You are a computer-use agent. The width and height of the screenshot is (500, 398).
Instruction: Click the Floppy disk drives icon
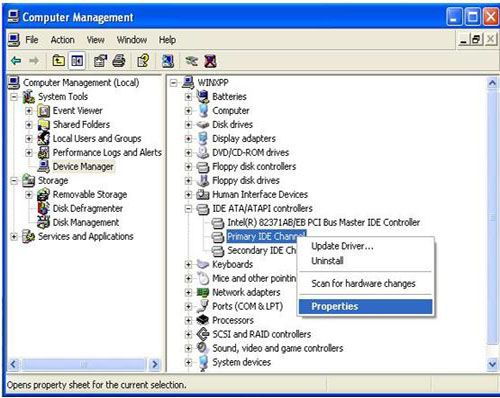203,180
